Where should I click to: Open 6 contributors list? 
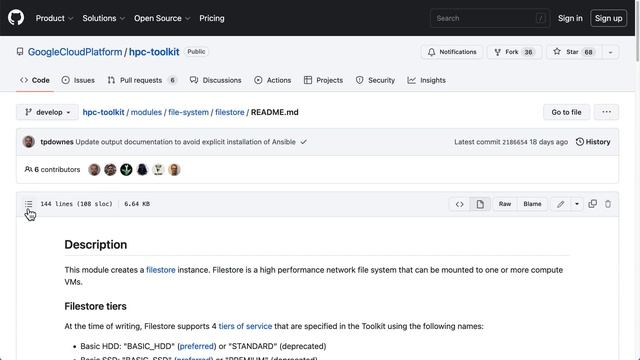click(52, 169)
